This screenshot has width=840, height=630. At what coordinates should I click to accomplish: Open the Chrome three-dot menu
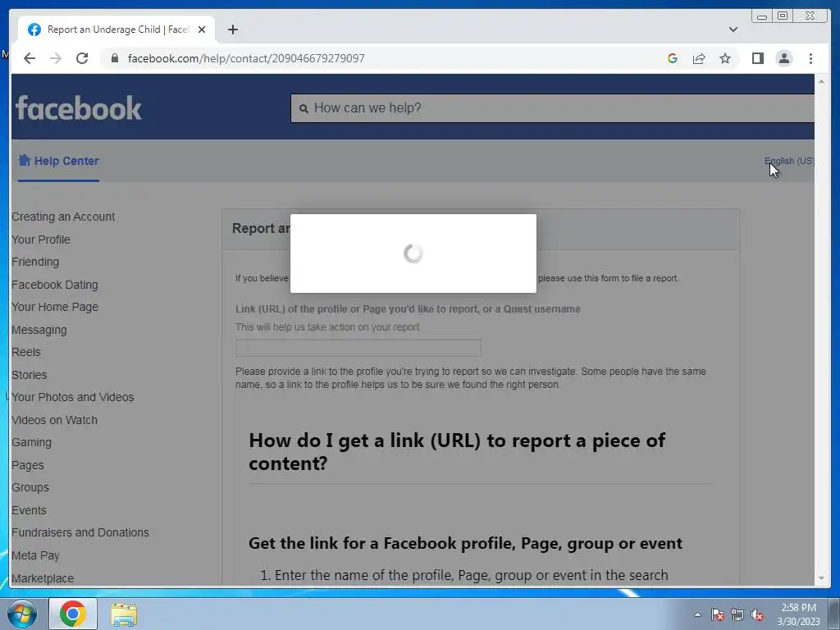tap(810, 58)
